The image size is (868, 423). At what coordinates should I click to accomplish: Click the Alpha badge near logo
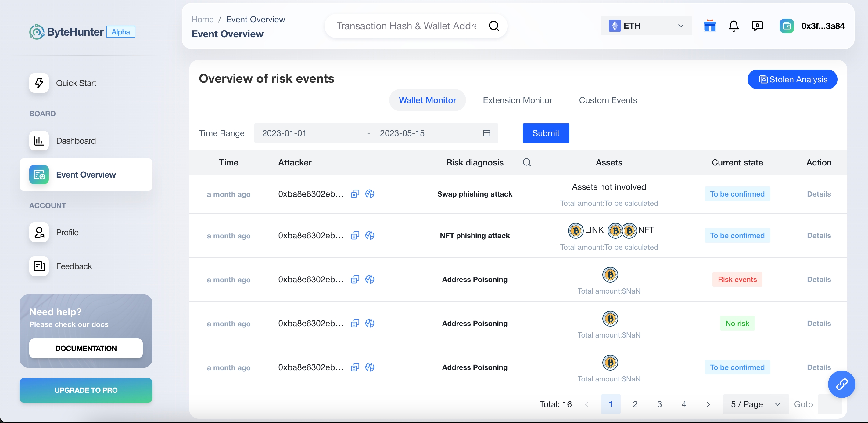tap(121, 32)
